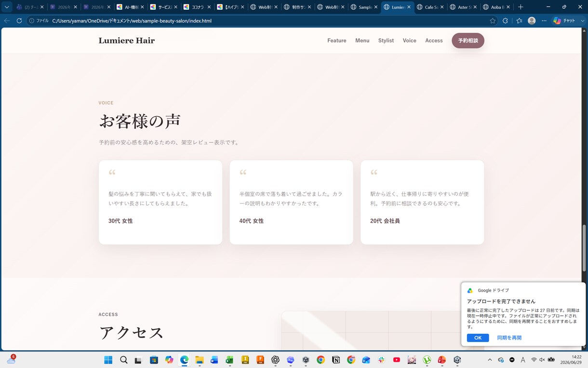The height and width of the screenshot is (368, 588).
Task: Show hidden system tray icons chevron
Action: click(x=490, y=360)
